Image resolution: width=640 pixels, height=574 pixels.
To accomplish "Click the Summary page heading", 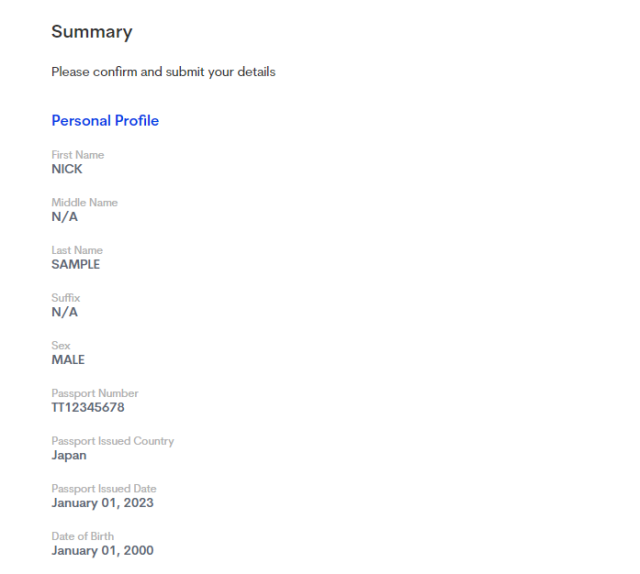I will [91, 32].
